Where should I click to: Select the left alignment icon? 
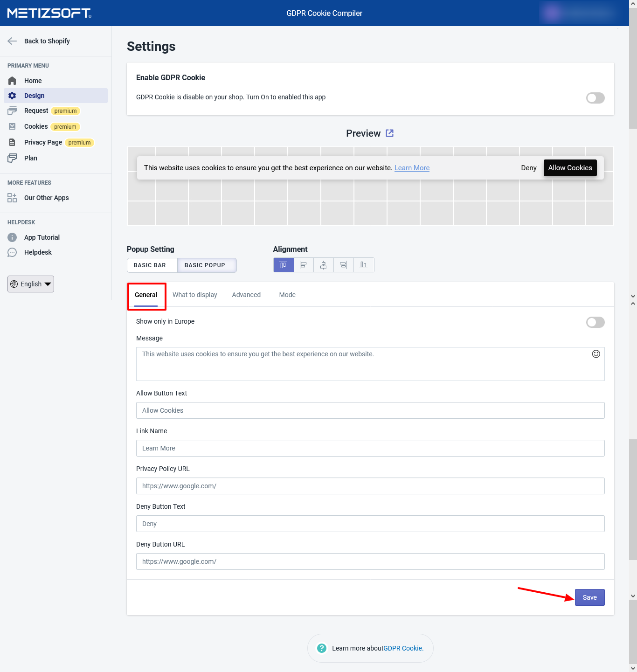tap(303, 265)
